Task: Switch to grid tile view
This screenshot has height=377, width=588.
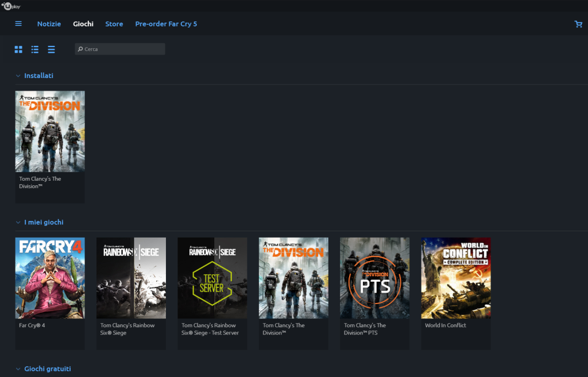Action: (x=18, y=49)
